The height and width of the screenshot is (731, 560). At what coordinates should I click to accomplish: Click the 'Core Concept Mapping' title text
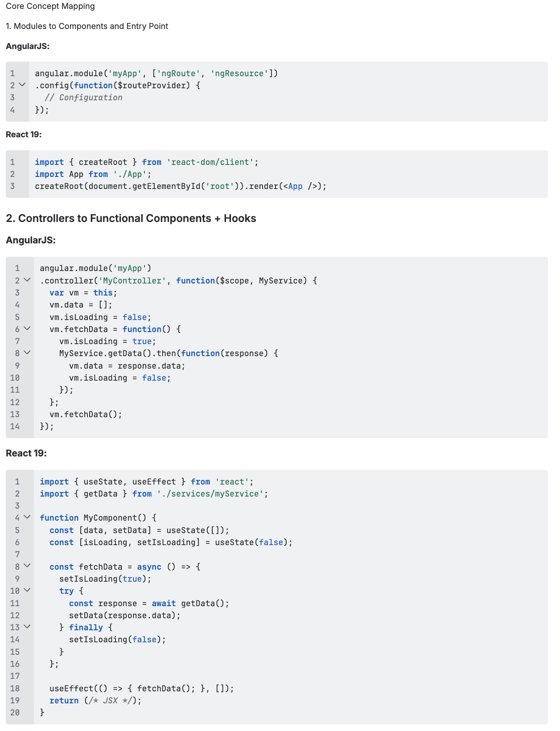(x=50, y=6)
